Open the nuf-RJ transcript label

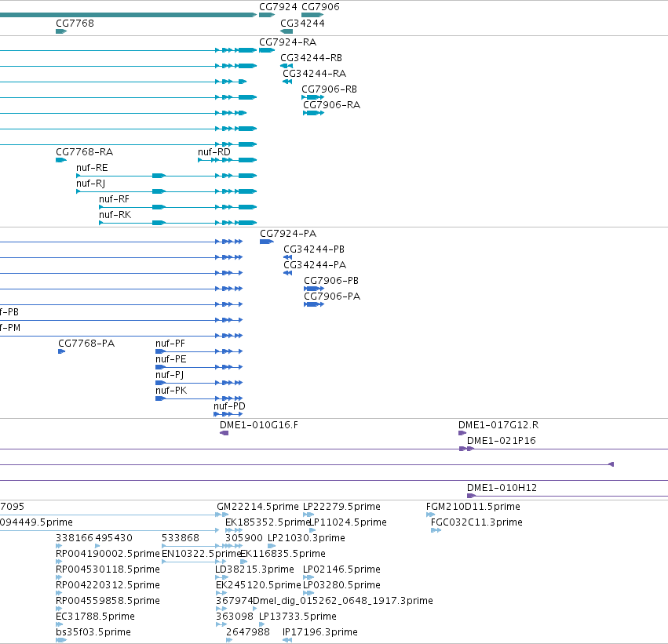click(90, 184)
